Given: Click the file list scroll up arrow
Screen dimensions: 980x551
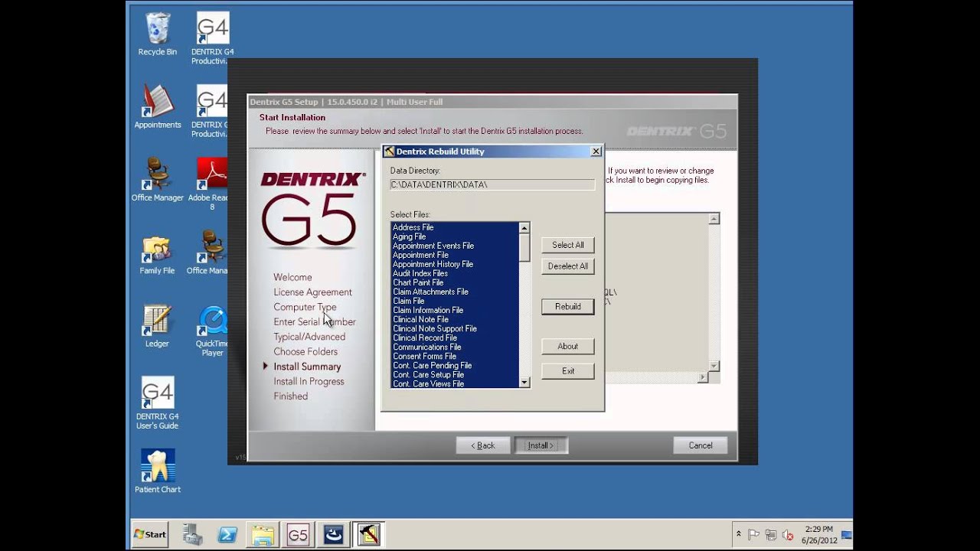Looking at the screenshot, I should pyautogui.click(x=524, y=228).
